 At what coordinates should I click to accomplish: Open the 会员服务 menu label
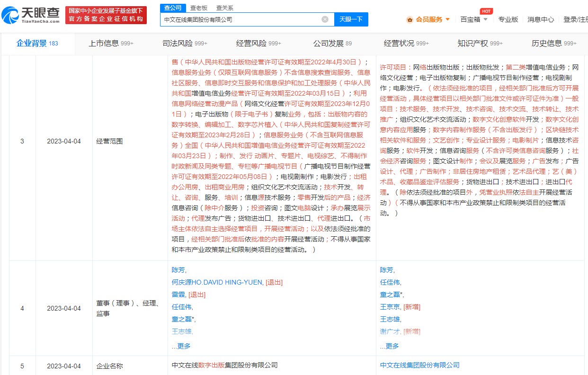point(429,19)
